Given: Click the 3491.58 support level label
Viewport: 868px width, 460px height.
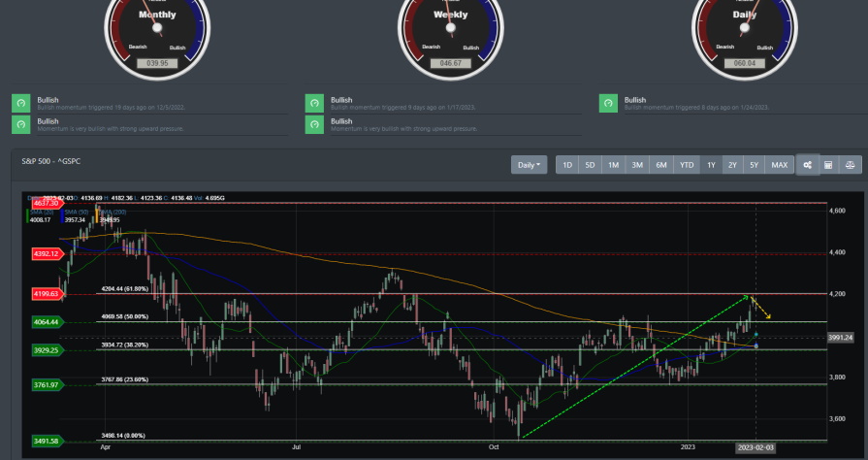Looking at the screenshot, I should (x=47, y=442).
